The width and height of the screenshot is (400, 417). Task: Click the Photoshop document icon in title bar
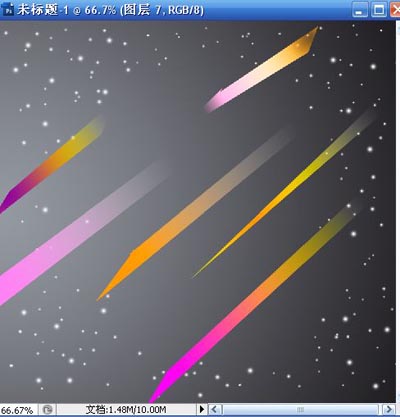[9, 10]
